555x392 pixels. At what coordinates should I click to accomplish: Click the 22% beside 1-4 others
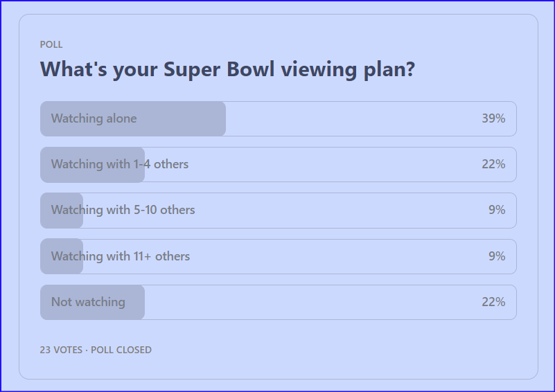click(x=493, y=164)
